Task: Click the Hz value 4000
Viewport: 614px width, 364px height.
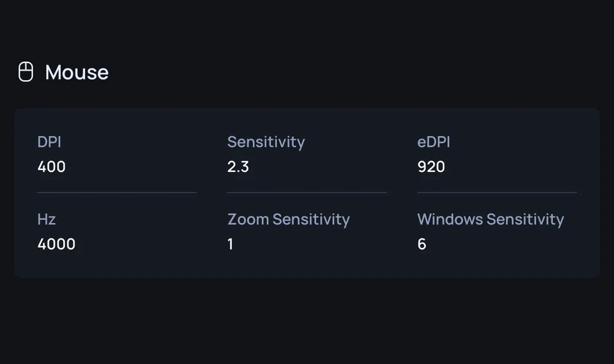Action: (56, 244)
